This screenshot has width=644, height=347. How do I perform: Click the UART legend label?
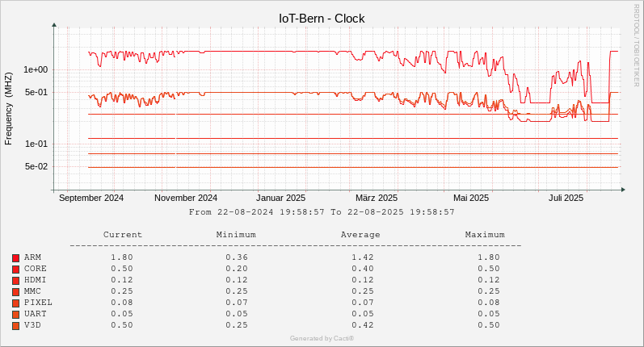(36, 314)
